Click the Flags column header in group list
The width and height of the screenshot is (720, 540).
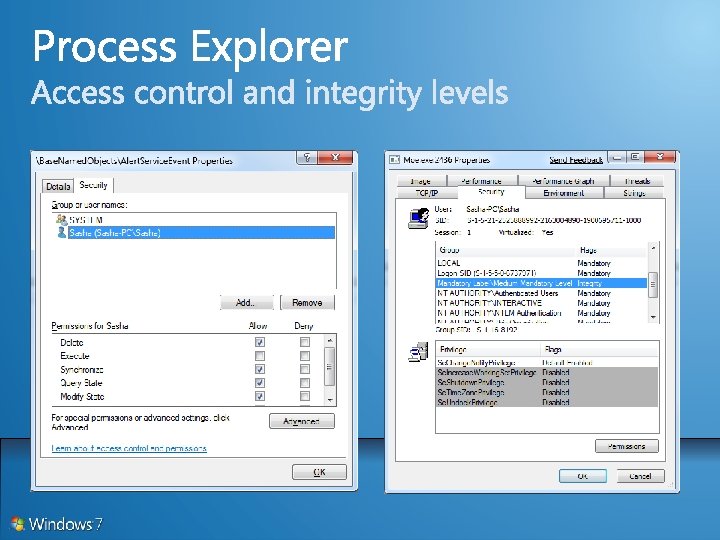pos(612,250)
